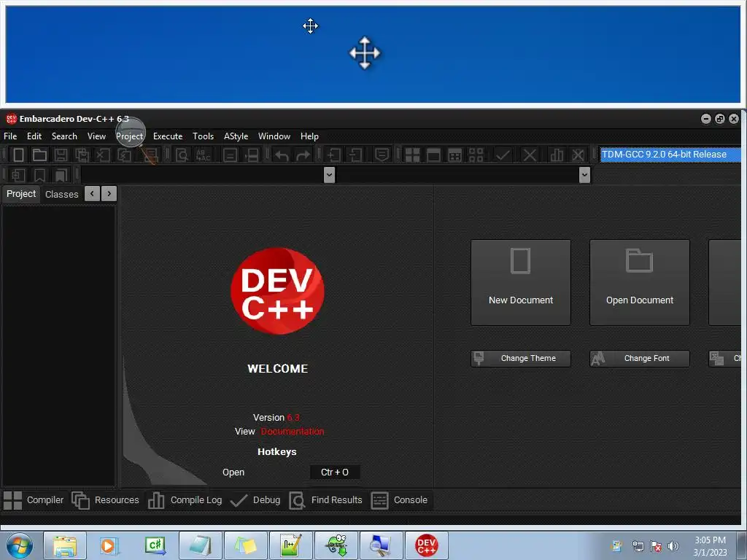
Task: Expand the second function dropdown arrow
Action: pos(584,175)
